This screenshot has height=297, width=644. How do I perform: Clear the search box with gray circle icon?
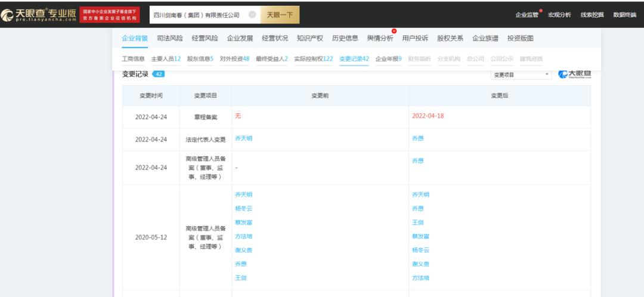[x=253, y=15]
